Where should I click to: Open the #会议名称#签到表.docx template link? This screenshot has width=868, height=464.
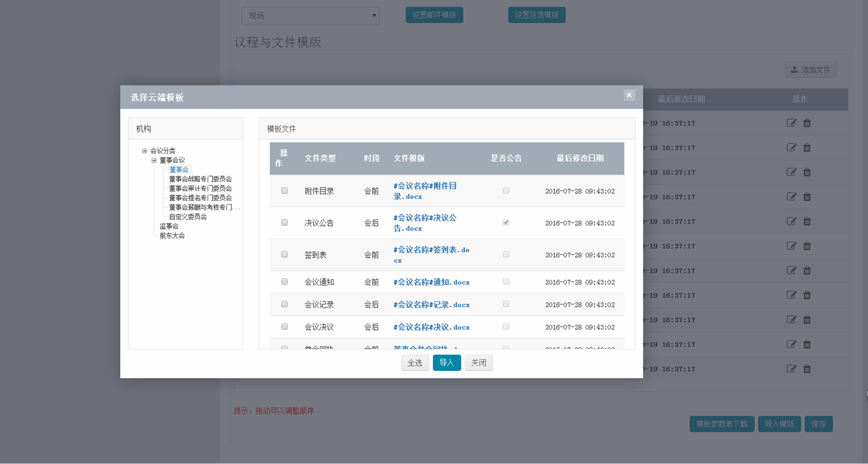tap(432, 254)
